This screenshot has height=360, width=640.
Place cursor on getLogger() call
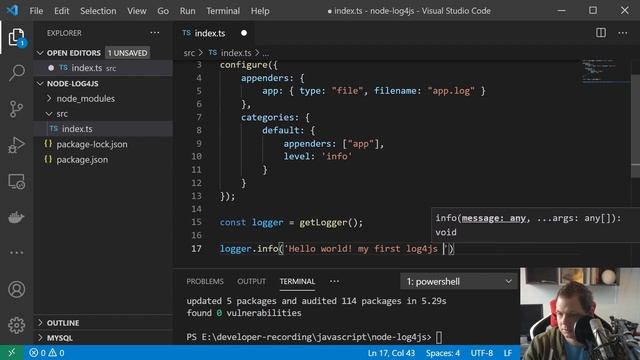[331, 222]
